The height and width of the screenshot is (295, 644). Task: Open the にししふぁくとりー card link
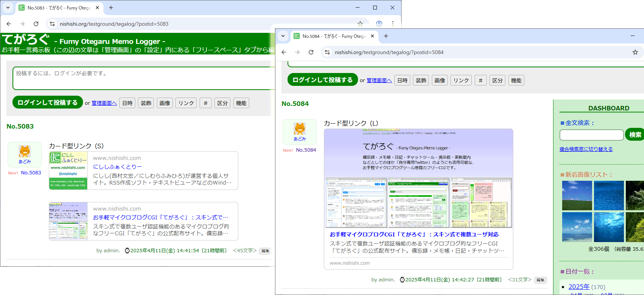tap(117, 167)
